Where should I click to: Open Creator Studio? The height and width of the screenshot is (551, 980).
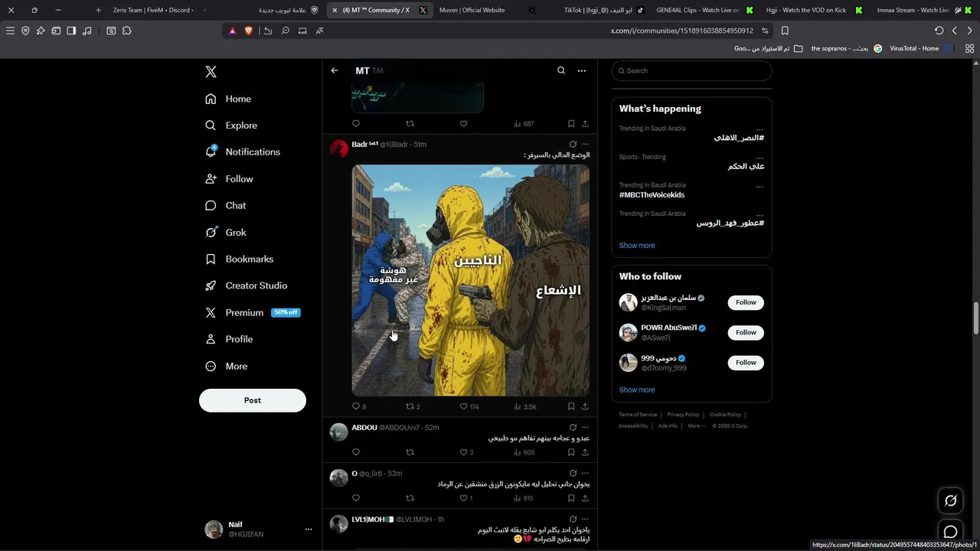click(246, 285)
